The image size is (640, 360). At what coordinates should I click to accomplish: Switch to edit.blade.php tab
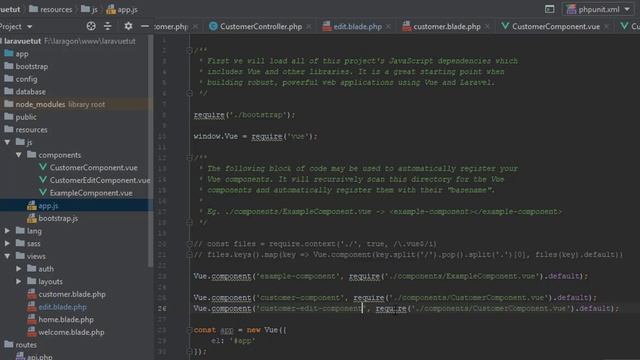point(357,27)
